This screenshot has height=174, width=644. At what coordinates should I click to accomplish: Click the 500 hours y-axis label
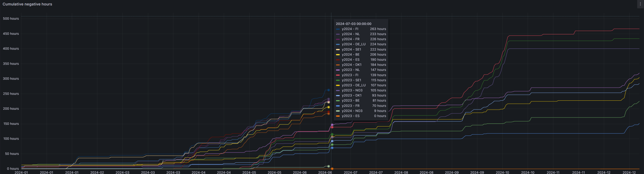coord(11,19)
